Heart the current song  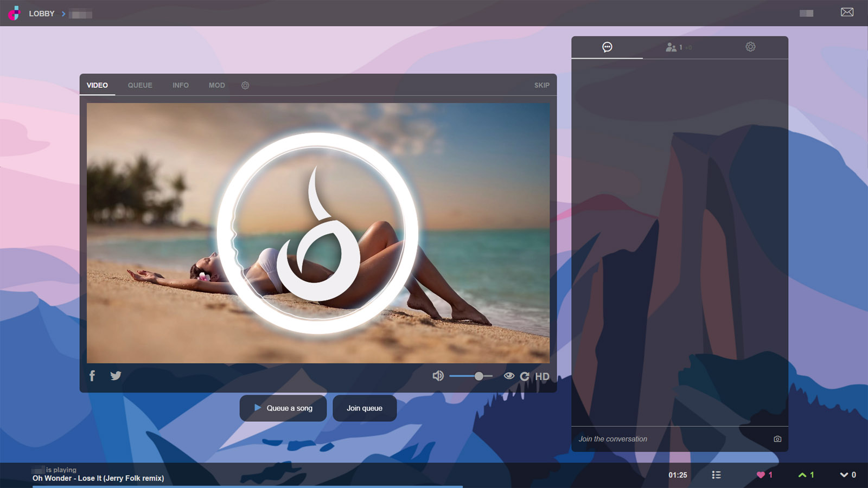click(x=764, y=475)
